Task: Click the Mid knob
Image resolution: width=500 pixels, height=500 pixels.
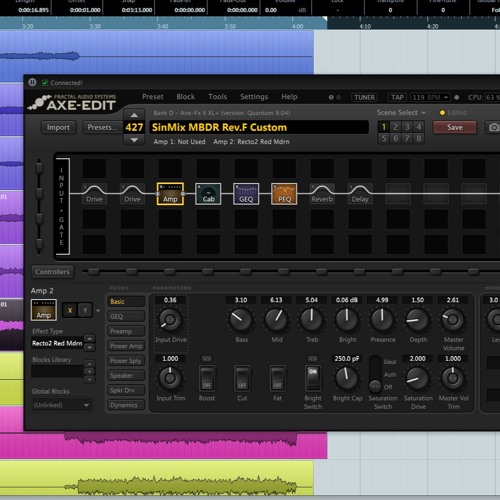Action: [276, 320]
